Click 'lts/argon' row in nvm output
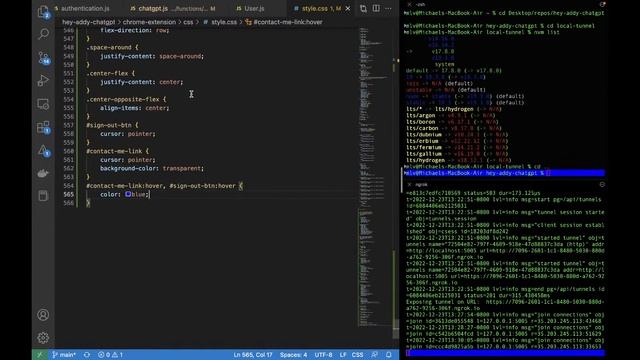Screen dimensions: 640x360 (451, 116)
